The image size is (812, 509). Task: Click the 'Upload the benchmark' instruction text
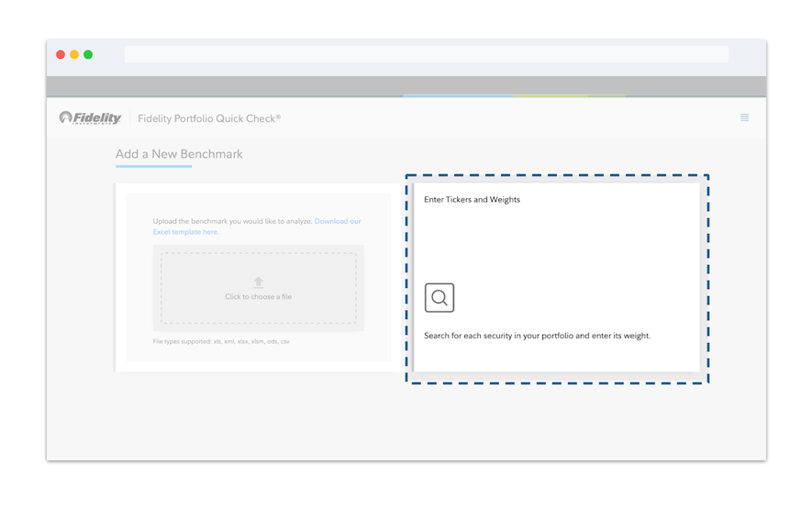tap(233, 222)
